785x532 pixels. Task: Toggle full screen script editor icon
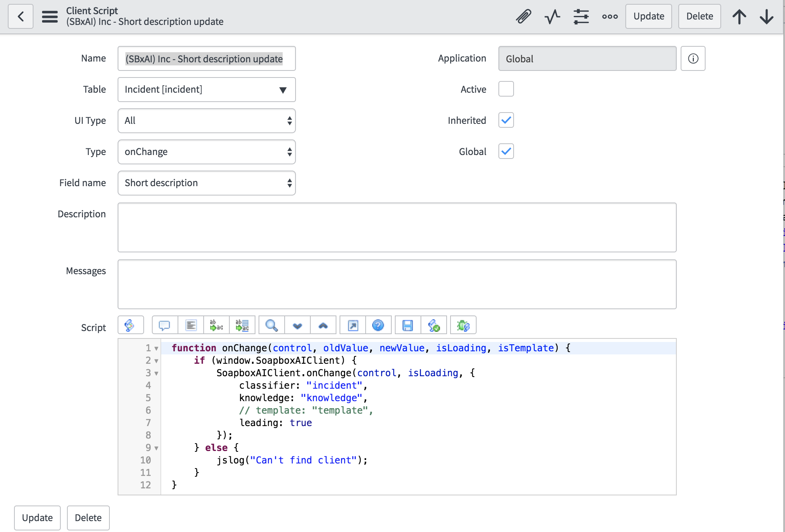pyautogui.click(x=353, y=325)
